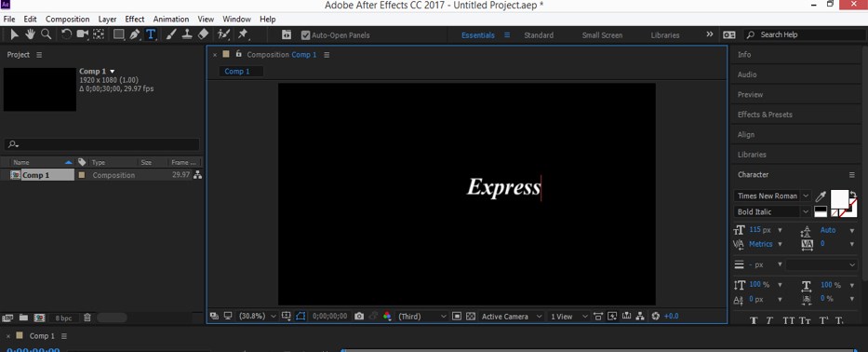Open the Timeline icon in viewer bar
This screenshot has width=868, height=352.
coord(627,316)
